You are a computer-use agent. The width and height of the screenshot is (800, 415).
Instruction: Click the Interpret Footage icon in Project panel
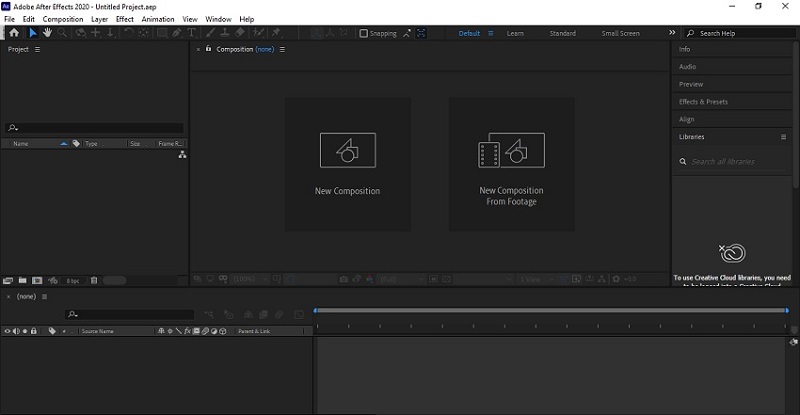[8, 280]
